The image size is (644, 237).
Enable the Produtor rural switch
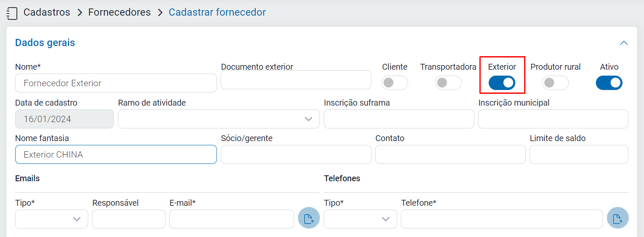555,83
